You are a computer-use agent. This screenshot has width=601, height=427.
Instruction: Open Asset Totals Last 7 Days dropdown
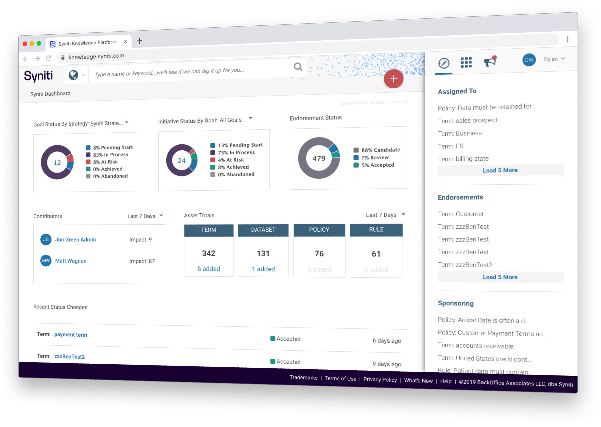tap(402, 214)
